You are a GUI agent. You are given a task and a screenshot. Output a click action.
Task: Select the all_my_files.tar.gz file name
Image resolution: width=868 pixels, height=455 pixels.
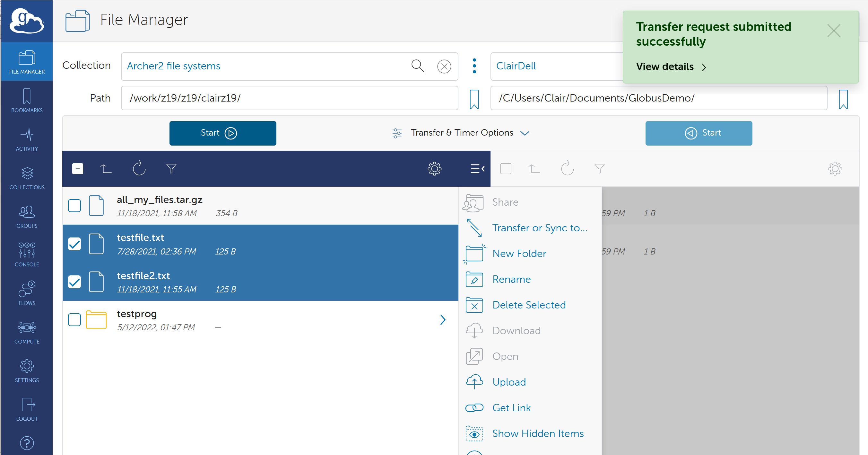click(160, 200)
